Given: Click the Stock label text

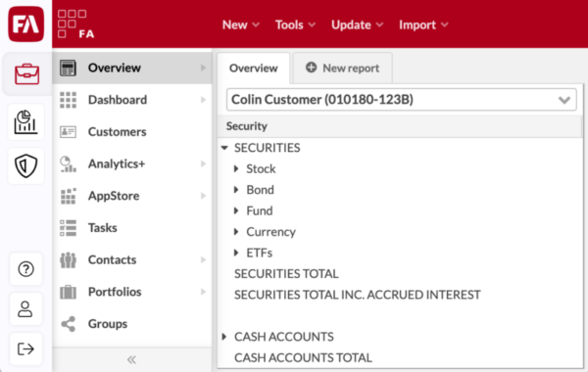Looking at the screenshot, I should click(x=261, y=169).
